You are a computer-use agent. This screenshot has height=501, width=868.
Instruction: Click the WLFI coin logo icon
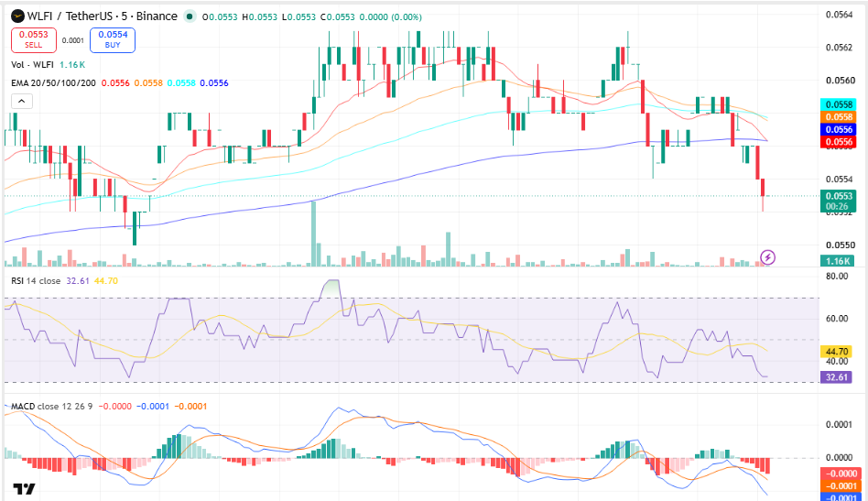(x=17, y=16)
